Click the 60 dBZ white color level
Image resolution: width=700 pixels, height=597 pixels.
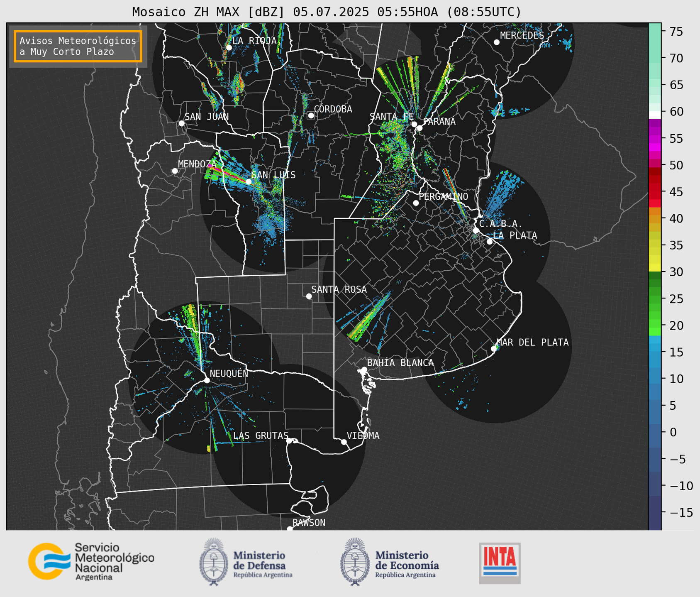[x=655, y=115]
